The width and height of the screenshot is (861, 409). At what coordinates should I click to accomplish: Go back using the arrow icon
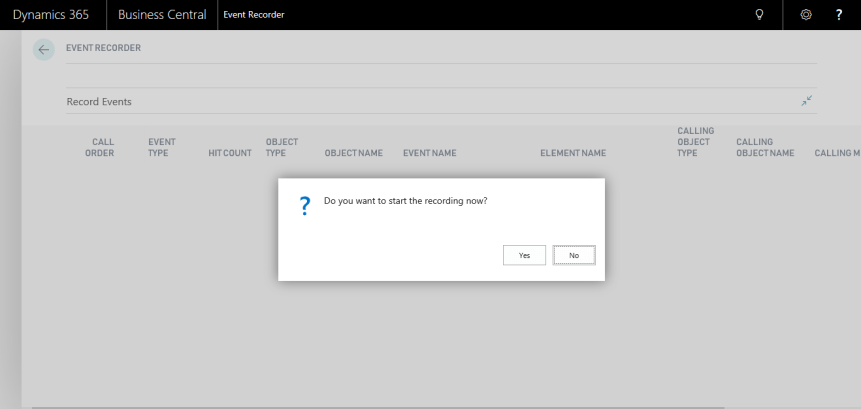[x=43, y=50]
